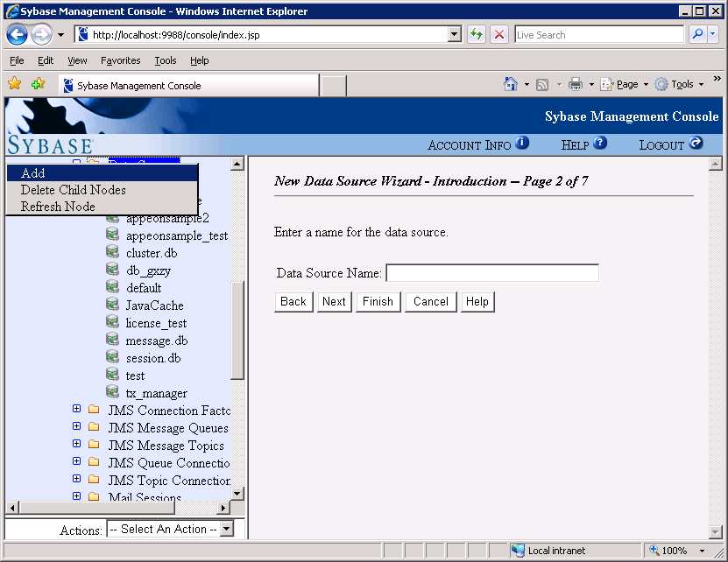Select the Sybase Management Console tab
728x562 pixels.
(x=189, y=86)
